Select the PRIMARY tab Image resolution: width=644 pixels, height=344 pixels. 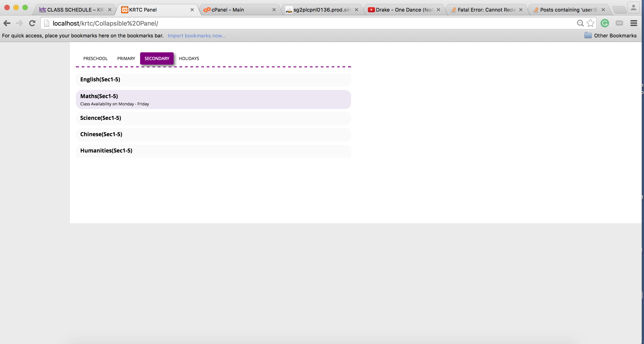click(x=126, y=58)
